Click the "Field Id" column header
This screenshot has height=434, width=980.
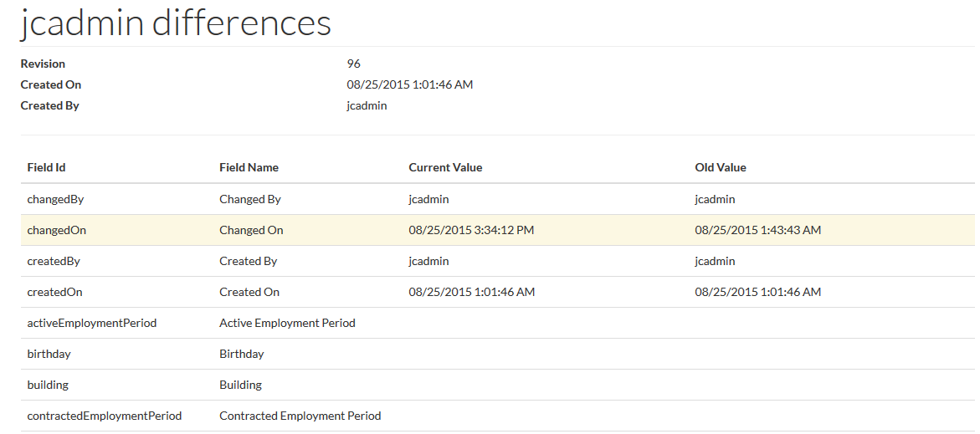[x=46, y=167]
